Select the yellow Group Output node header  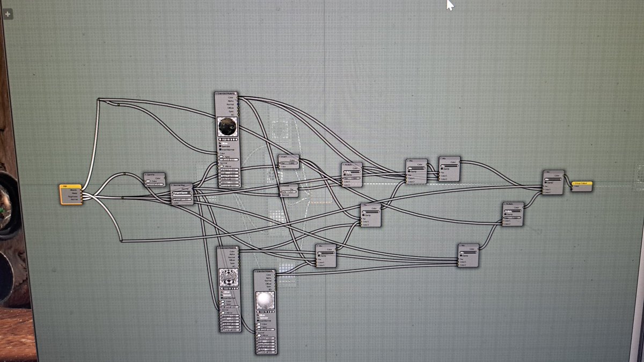click(582, 183)
